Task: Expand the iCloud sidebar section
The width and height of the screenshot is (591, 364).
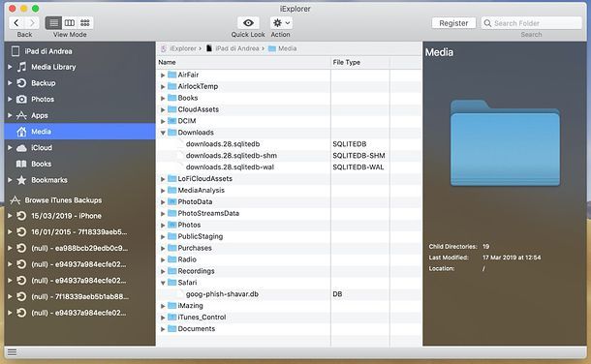Action: click(10, 148)
